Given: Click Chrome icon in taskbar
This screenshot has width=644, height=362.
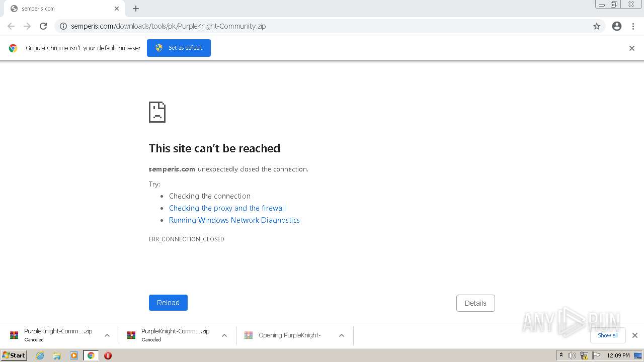Looking at the screenshot, I should click(x=91, y=355).
